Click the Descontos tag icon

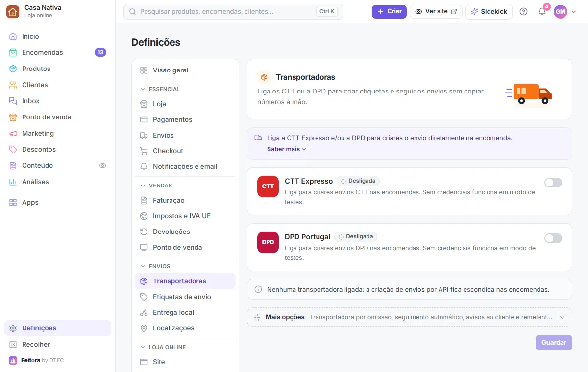[13, 149]
